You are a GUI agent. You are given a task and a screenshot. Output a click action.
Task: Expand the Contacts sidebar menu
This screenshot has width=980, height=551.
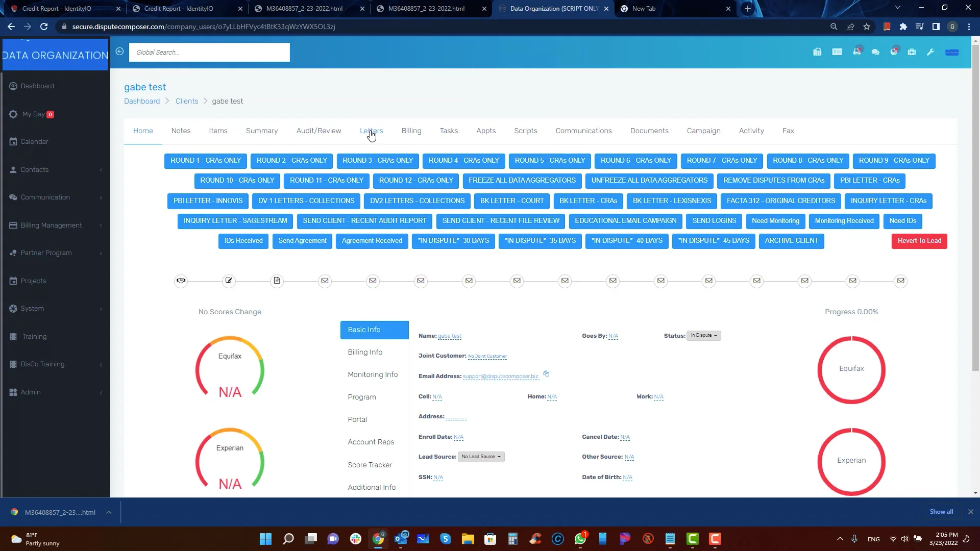pos(55,170)
